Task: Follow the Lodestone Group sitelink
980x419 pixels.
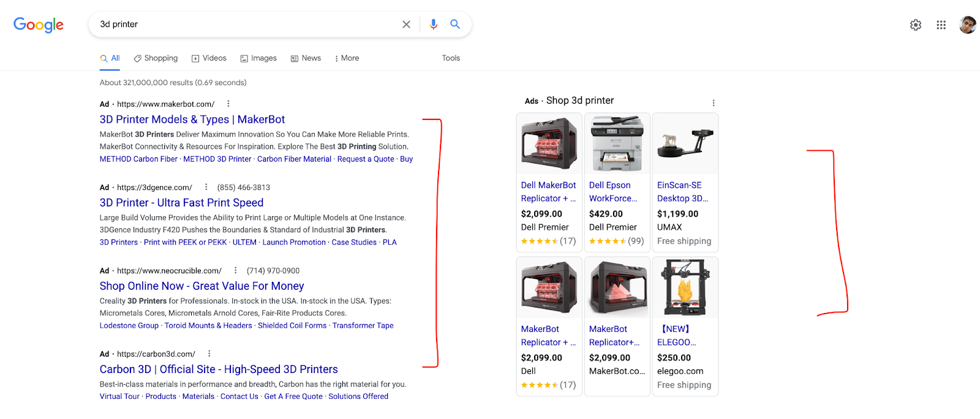Action: (129, 326)
